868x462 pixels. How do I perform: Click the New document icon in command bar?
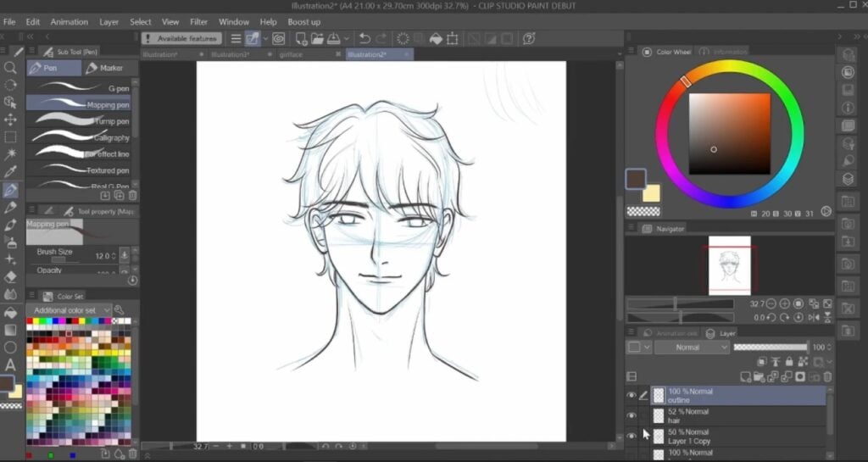[301, 38]
